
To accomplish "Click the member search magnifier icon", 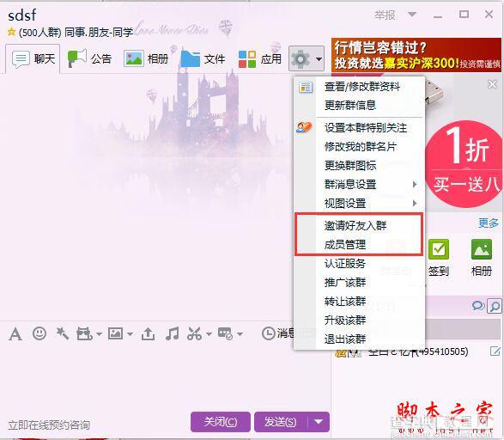I will (495, 307).
